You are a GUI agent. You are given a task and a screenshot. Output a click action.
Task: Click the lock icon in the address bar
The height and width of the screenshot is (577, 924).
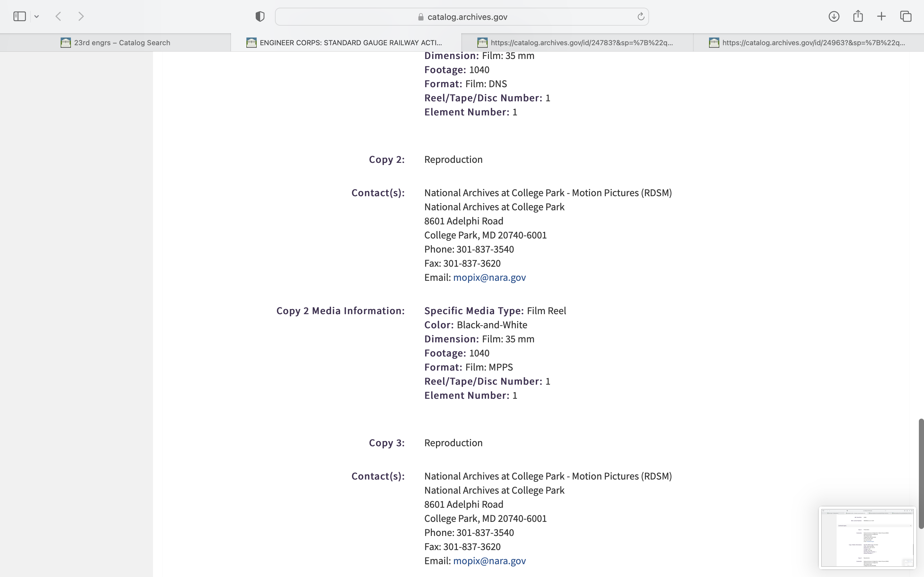421,17
